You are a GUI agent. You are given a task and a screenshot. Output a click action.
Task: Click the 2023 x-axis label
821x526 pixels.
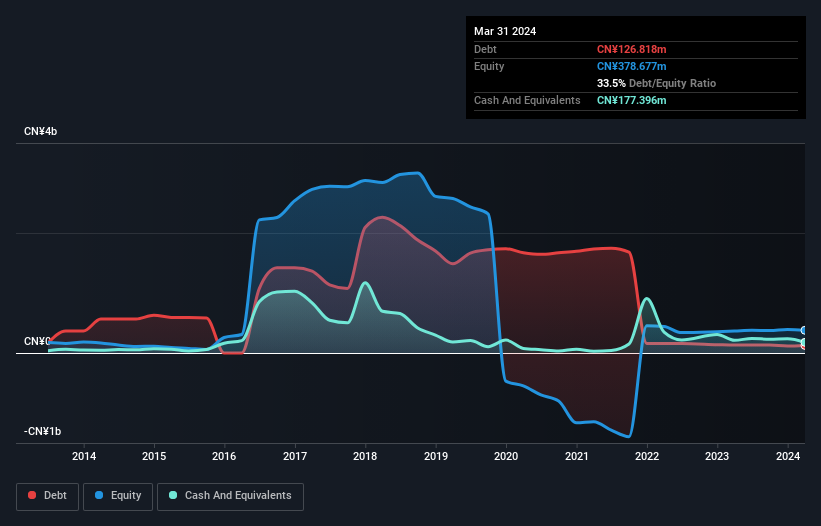coord(717,456)
